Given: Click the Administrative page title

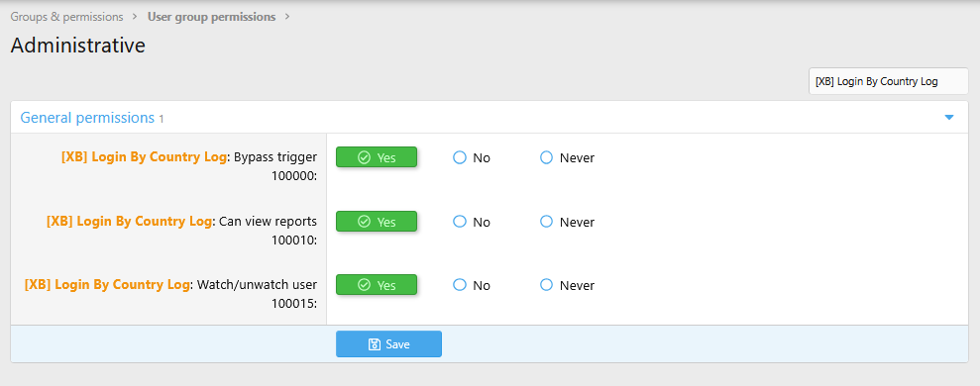Looking at the screenshot, I should (78, 46).
